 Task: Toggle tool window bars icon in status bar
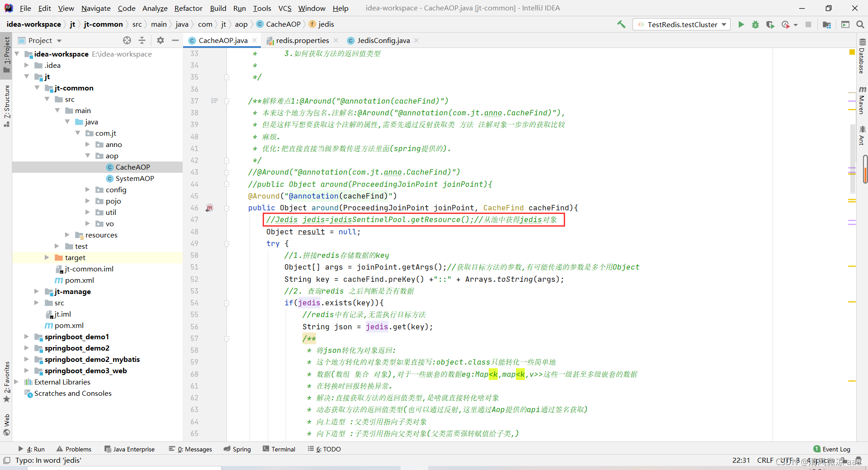pos(6,461)
